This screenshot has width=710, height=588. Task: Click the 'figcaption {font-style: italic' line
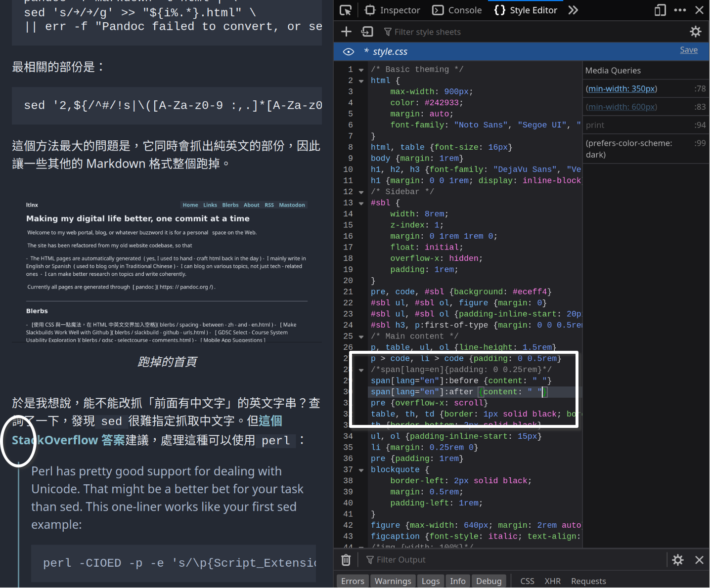tap(476, 537)
